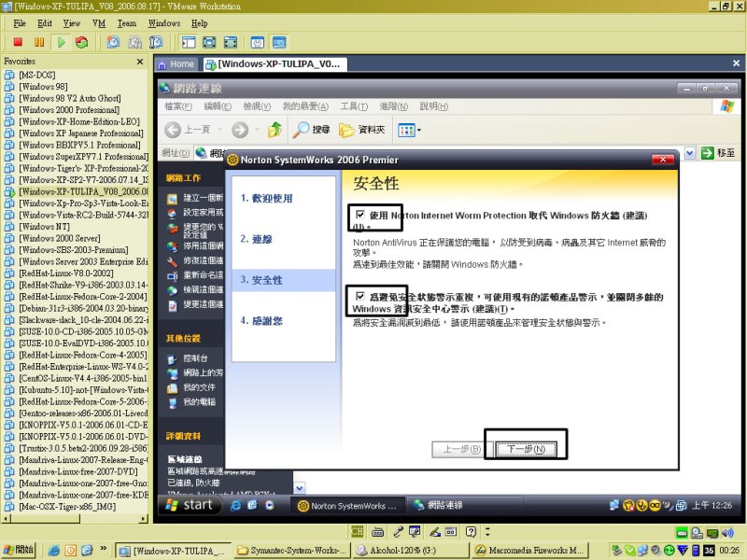Click the CH input language indicator
Viewport: 747px width, 560px height.
pos(357,531)
